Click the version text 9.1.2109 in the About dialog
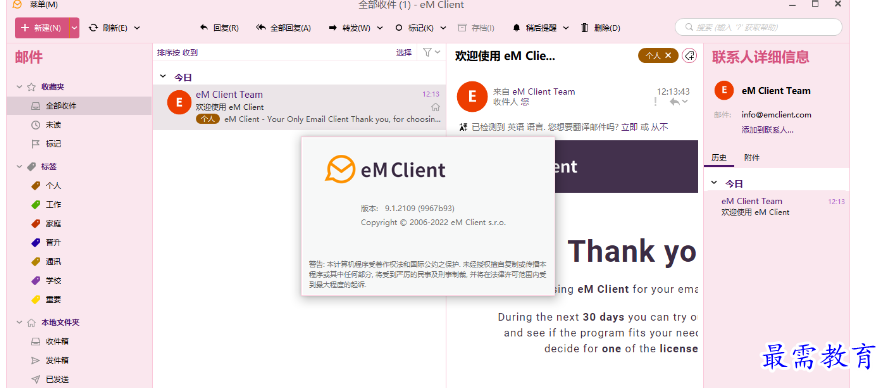The height and width of the screenshot is (388, 884). click(x=419, y=208)
